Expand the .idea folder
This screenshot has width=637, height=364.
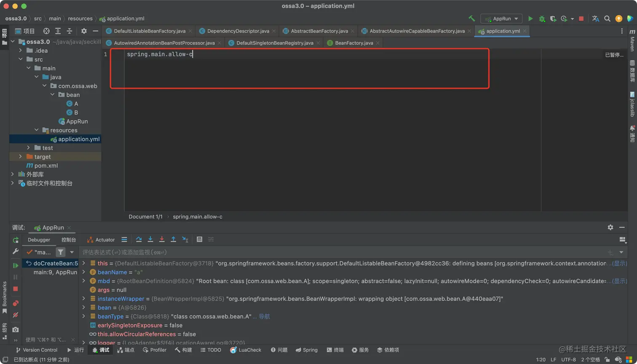20,51
